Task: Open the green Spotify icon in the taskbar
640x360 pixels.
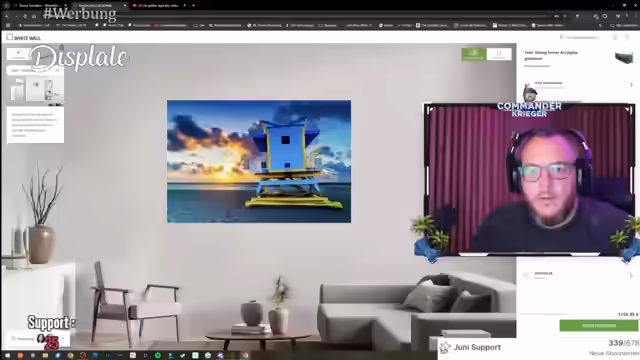Action: 158,356
